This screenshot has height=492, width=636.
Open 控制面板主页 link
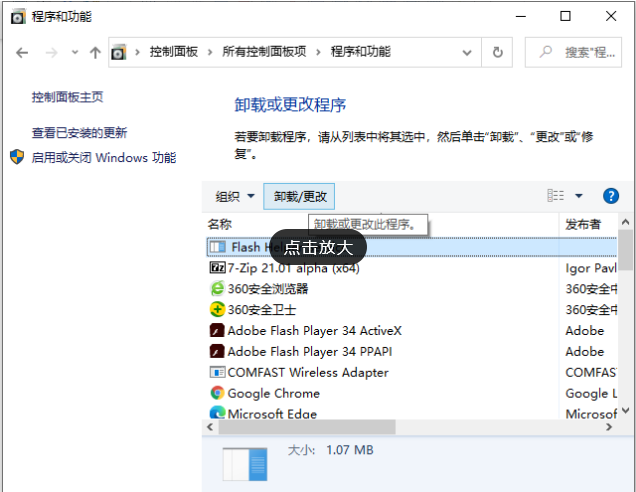click(x=67, y=97)
